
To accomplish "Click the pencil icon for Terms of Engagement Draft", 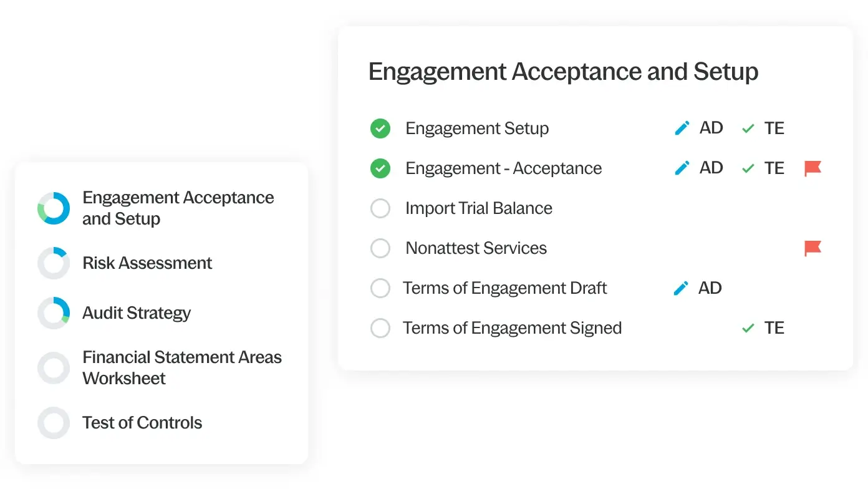I will tap(682, 288).
